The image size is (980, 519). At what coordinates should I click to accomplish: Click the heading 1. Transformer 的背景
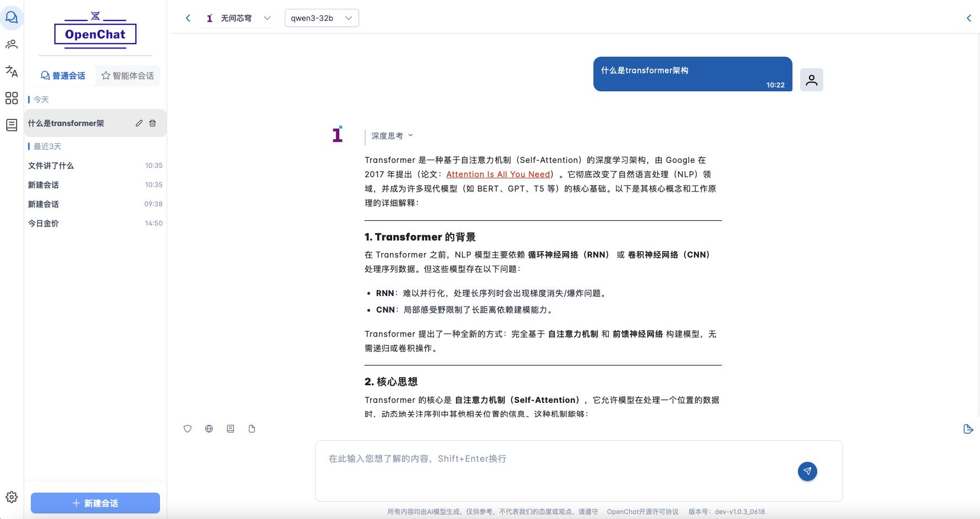[420, 237]
